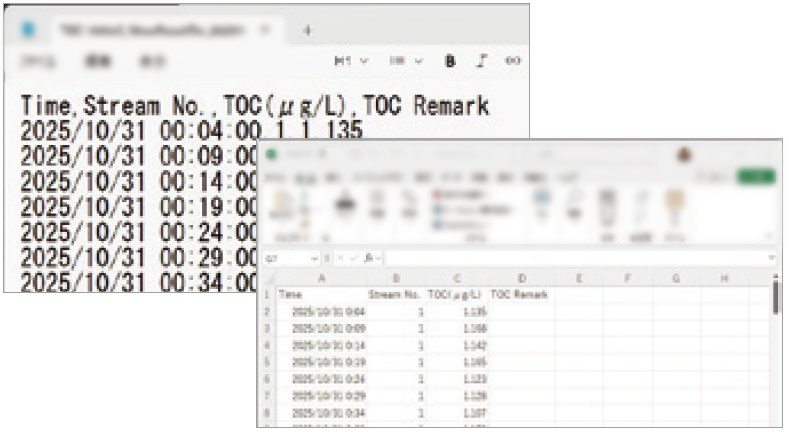Toggle italic formatting in Notepad toolbar
Viewport: 789px width, 432px height.
tap(482, 61)
